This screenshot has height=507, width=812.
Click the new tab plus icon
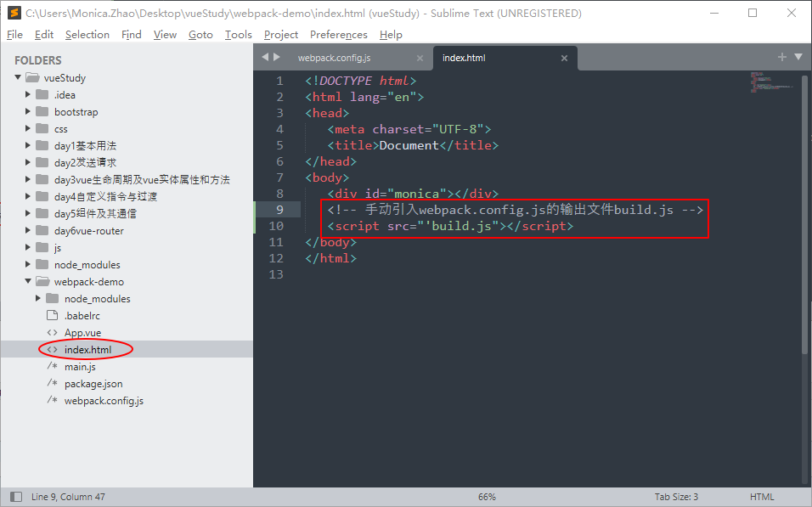tap(782, 57)
